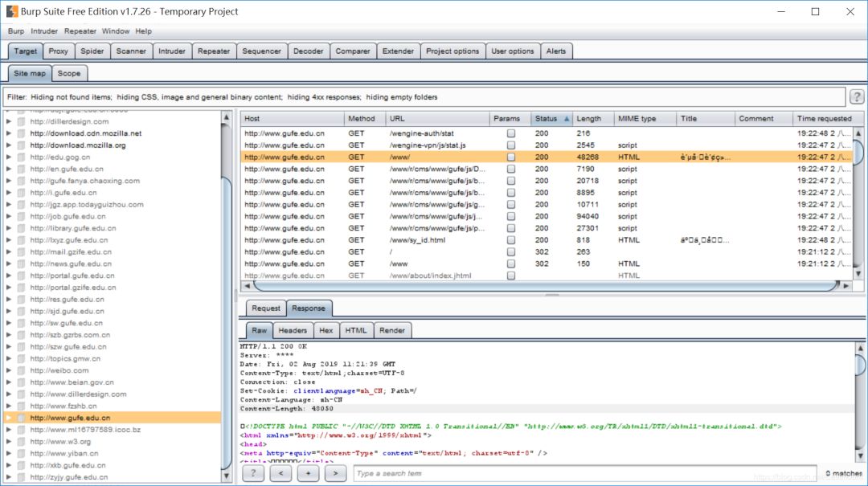The width and height of the screenshot is (868, 486).
Task: Click folder icon next to http://weibo.com
Action: 21,370
